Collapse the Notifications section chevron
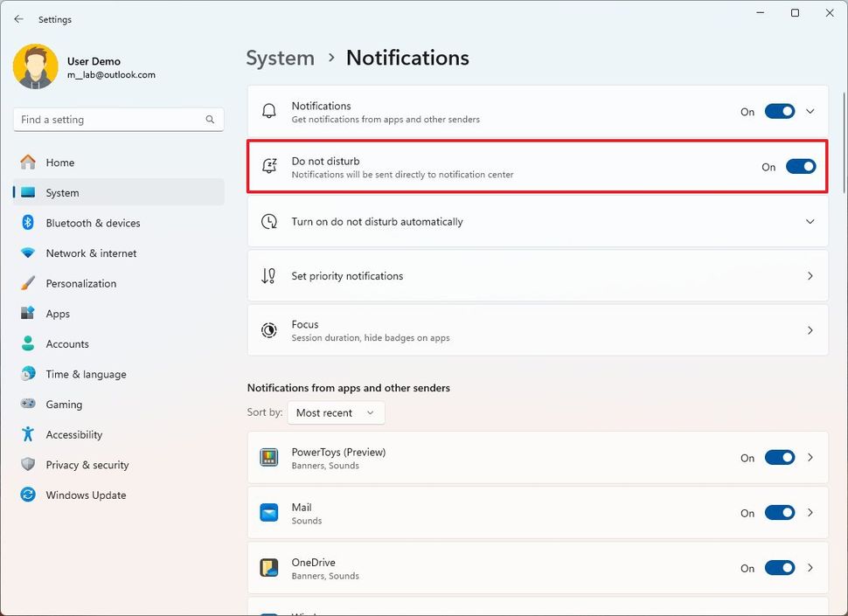Image resolution: width=848 pixels, height=616 pixels. [810, 111]
